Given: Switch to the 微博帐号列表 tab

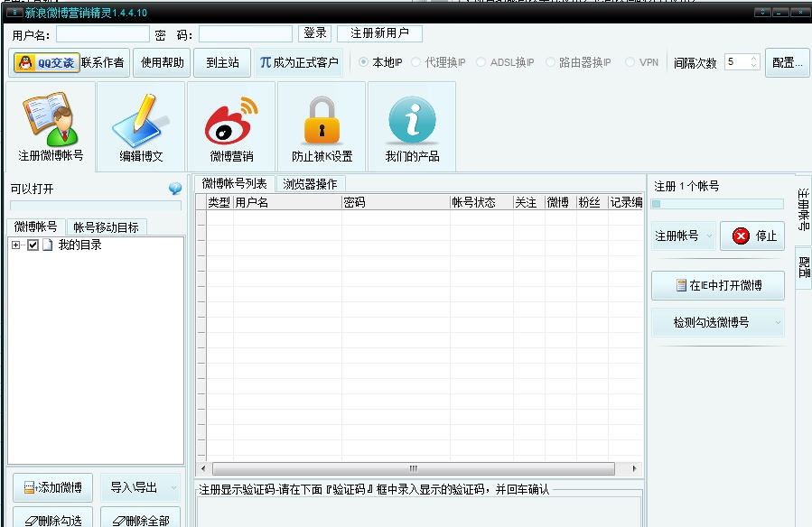Looking at the screenshot, I should tap(234, 183).
